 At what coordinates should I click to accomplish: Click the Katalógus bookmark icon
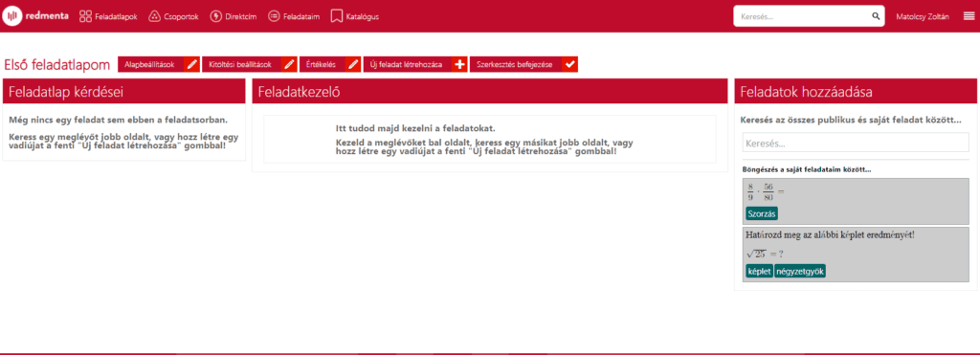tap(337, 16)
